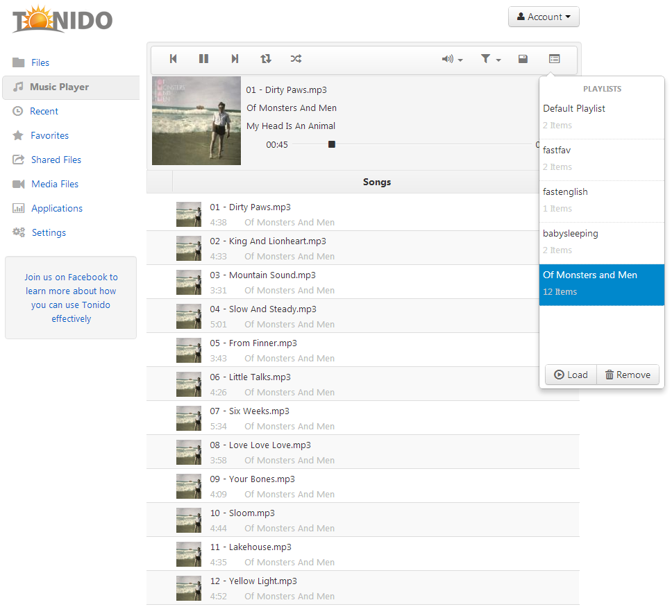The height and width of the screenshot is (616, 672).
Task: Click the Favorites star icon
Action: pyautogui.click(x=18, y=135)
